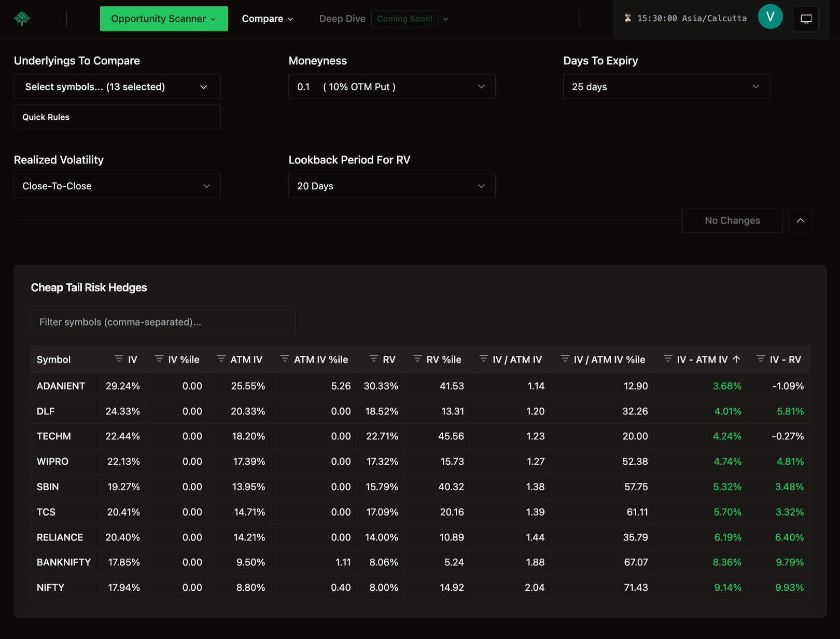Expand the Days To Expiry dropdown
This screenshot has height=639, width=840.
(666, 87)
